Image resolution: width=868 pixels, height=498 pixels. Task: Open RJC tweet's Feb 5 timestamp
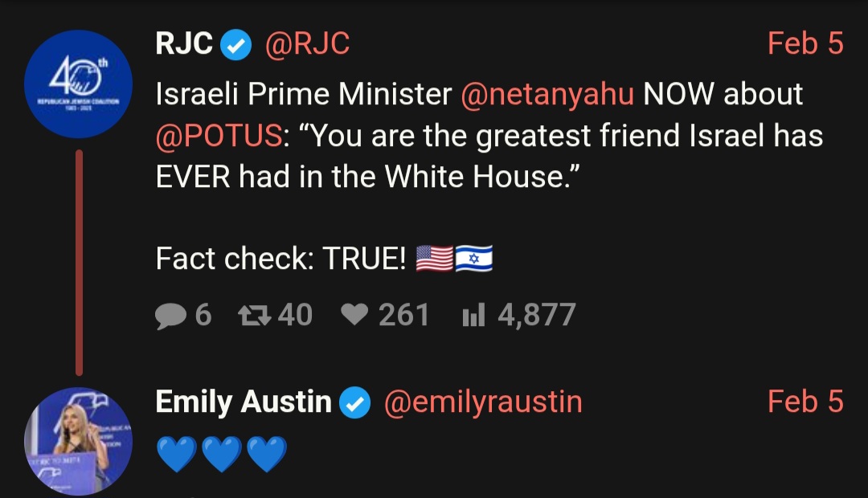pyautogui.click(x=805, y=43)
